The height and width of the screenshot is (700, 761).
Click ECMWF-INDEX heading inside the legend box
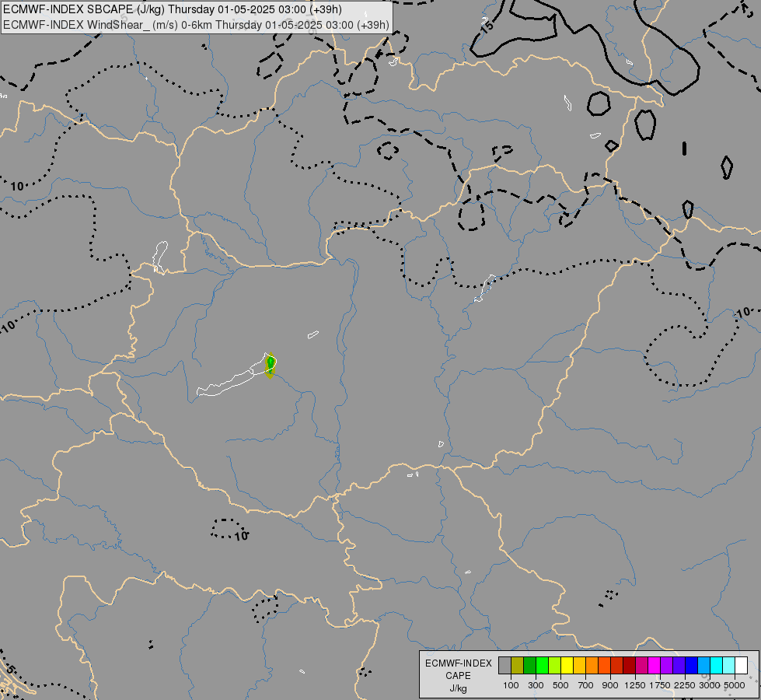458,663
